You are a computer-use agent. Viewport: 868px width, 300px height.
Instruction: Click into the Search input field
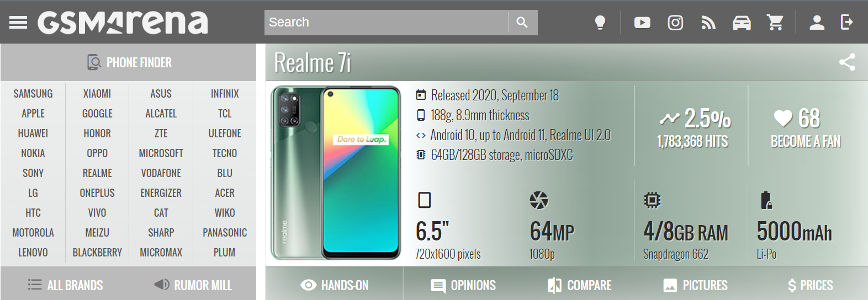tap(387, 22)
